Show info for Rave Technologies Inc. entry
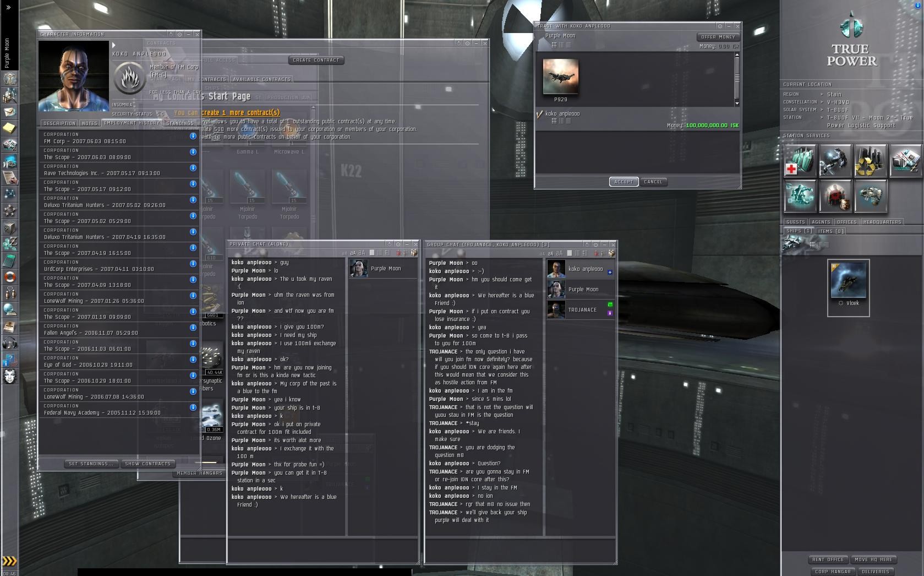924x576 pixels. [193, 168]
